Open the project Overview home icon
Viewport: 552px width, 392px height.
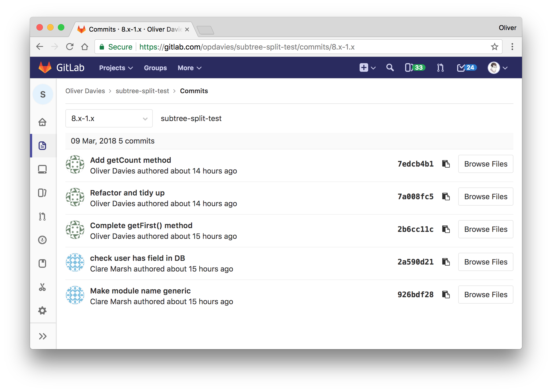(x=42, y=122)
